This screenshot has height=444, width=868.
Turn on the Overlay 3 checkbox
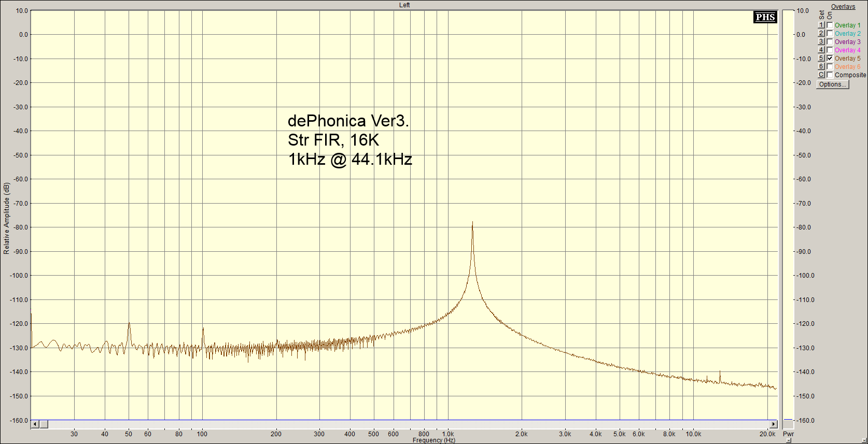830,42
